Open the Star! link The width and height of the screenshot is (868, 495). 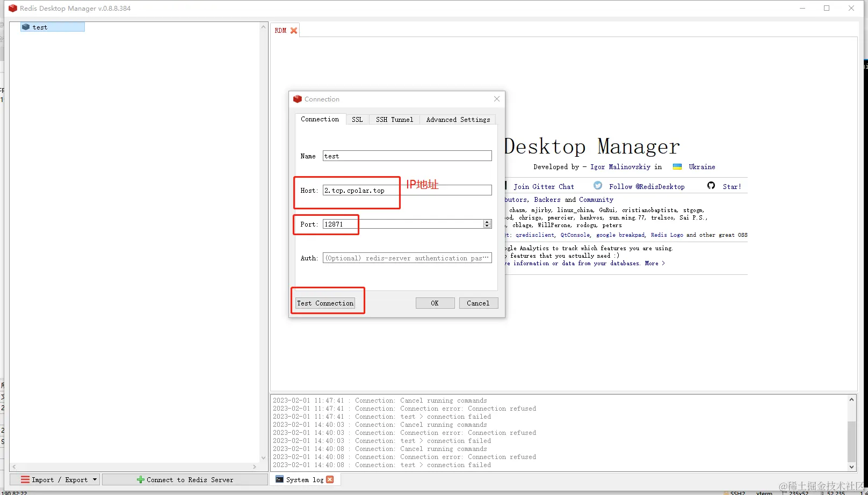pyautogui.click(x=732, y=186)
